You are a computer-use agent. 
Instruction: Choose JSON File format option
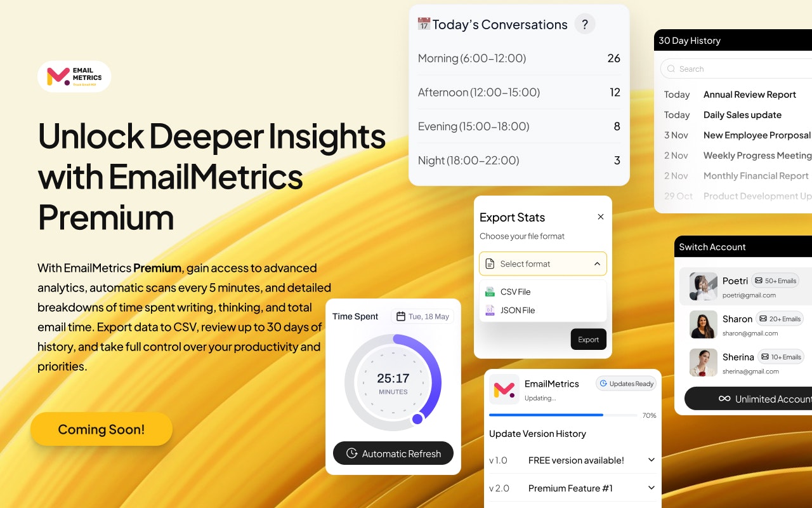click(x=543, y=311)
